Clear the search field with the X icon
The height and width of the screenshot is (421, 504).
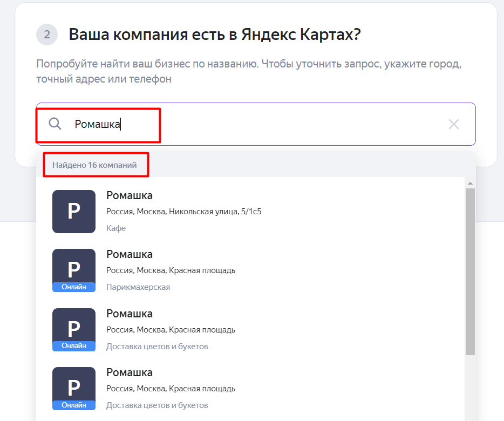454,124
